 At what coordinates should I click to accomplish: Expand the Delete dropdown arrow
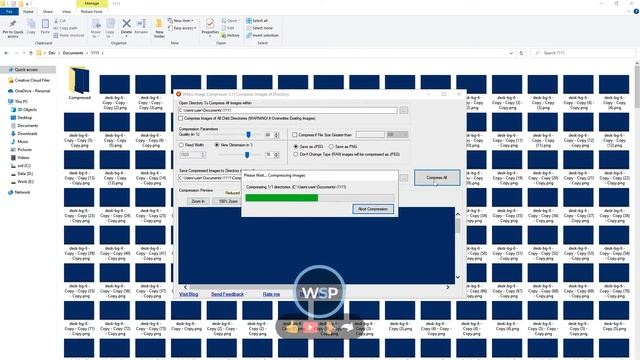tap(127, 36)
